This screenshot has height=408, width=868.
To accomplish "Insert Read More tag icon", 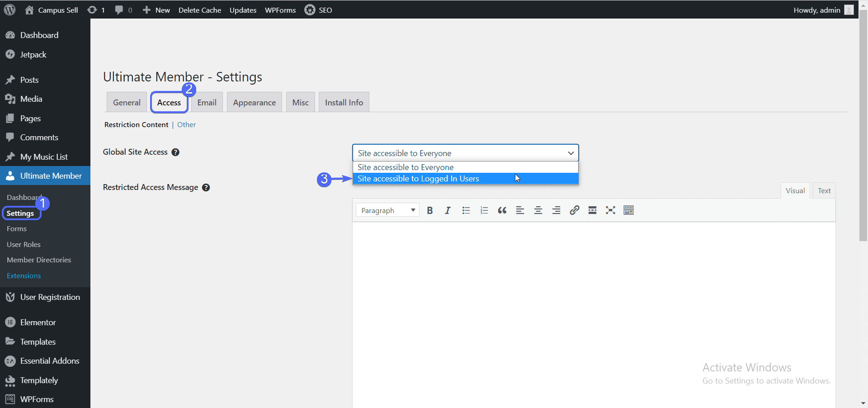I will click(593, 210).
